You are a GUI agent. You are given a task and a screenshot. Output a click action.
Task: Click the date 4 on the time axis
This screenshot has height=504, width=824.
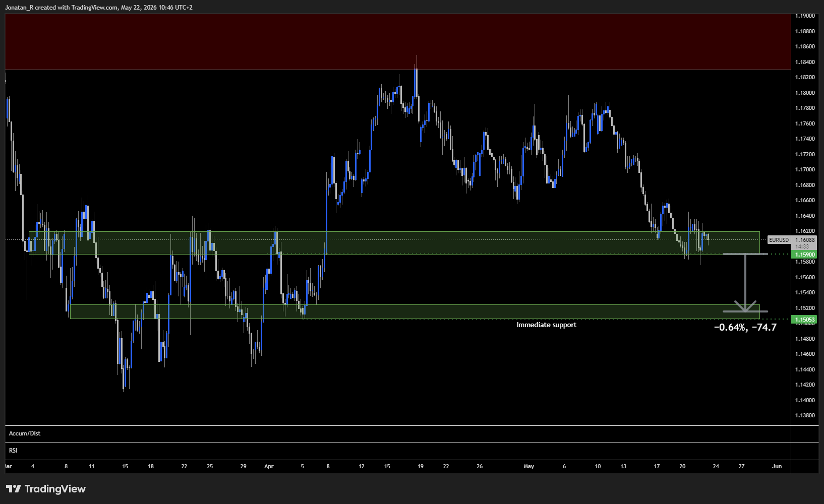click(x=33, y=467)
